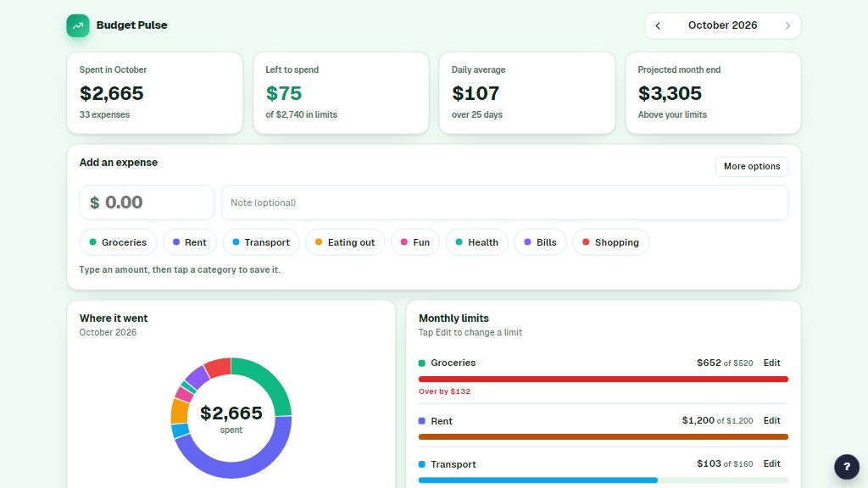Save the expense under the Groceries category

(x=118, y=242)
